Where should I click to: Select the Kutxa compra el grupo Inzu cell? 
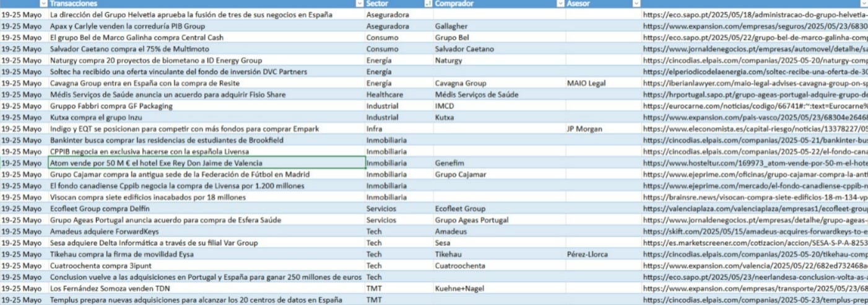point(207,117)
